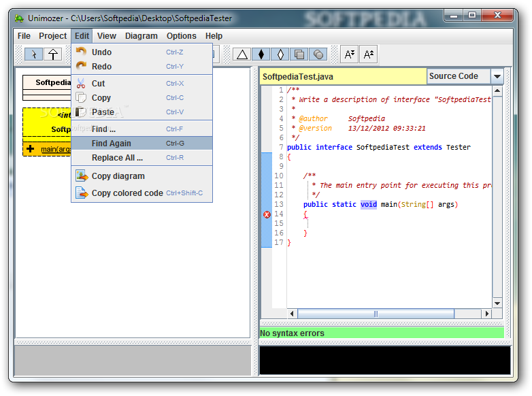Click the No syntax errors status message
Viewport: 532px width, 396px height.
[292, 333]
